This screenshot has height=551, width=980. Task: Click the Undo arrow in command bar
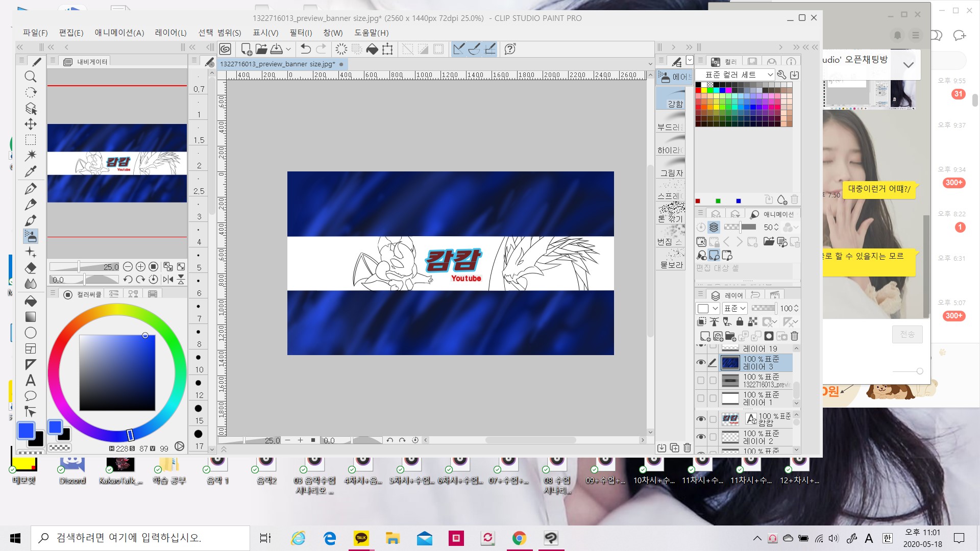305,49
